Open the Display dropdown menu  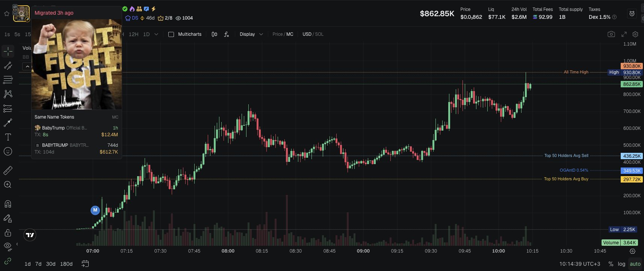(x=251, y=34)
